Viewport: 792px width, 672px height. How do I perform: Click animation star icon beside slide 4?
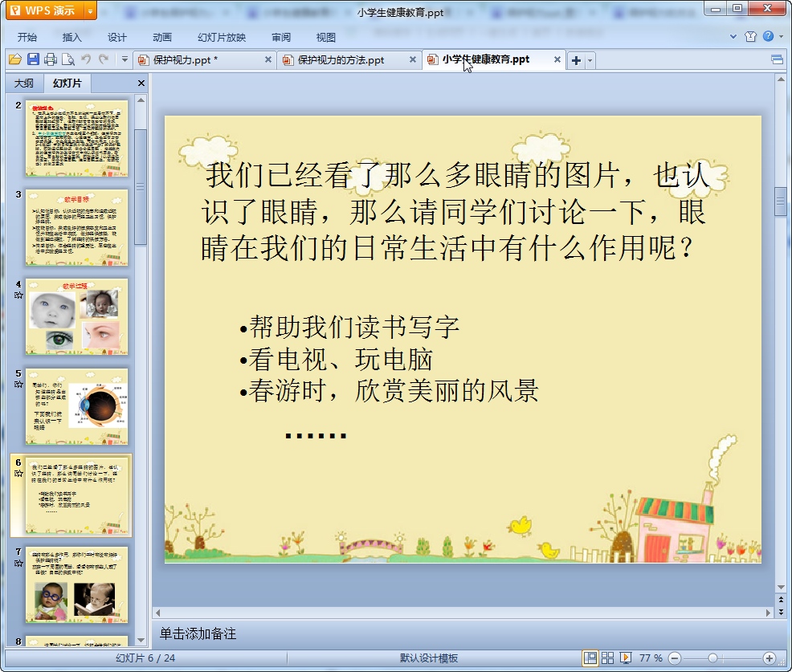pyautogui.click(x=18, y=295)
